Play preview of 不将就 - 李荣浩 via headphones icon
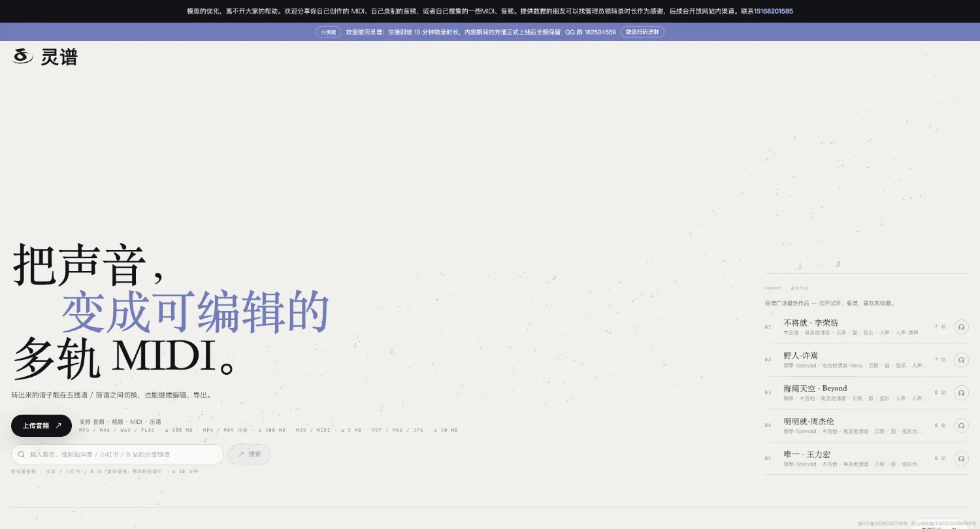Image resolution: width=980 pixels, height=529 pixels. pos(961,327)
